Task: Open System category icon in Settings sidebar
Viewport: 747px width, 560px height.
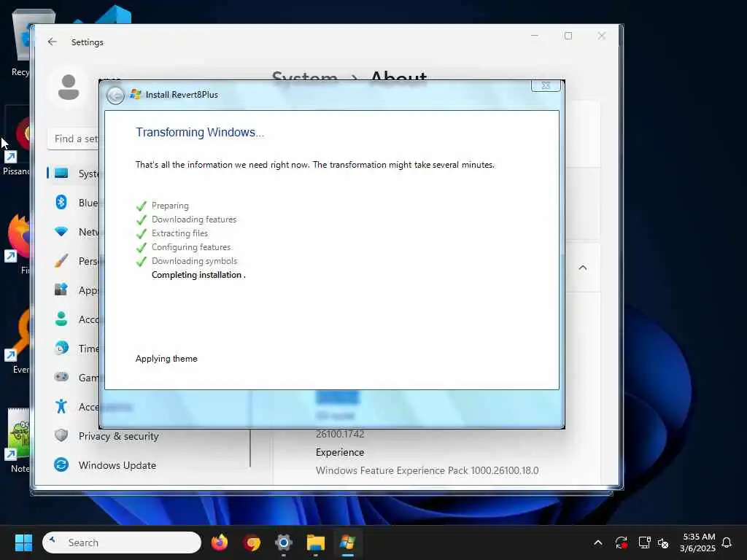Action: pos(61,174)
